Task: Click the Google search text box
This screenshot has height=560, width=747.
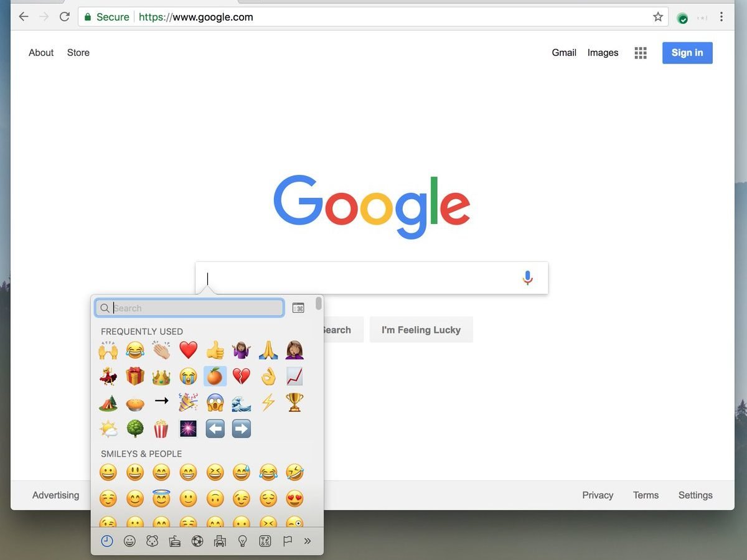Action: pyautogui.click(x=372, y=278)
